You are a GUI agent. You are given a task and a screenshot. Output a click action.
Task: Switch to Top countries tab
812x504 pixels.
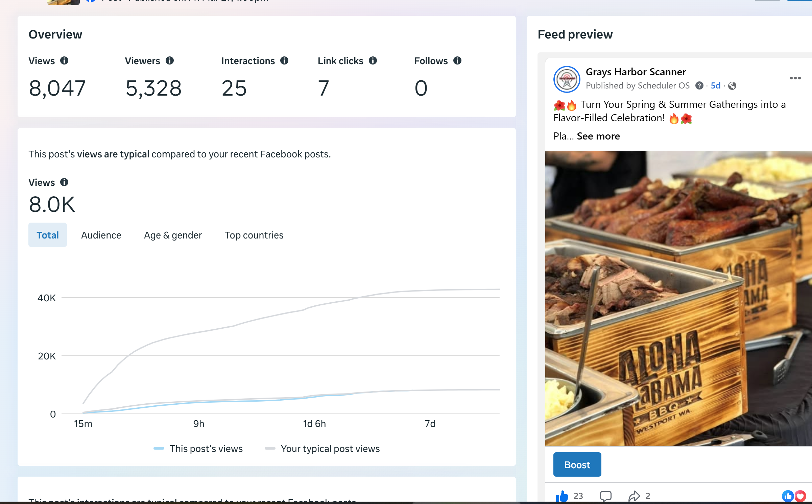pyautogui.click(x=254, y=235)
